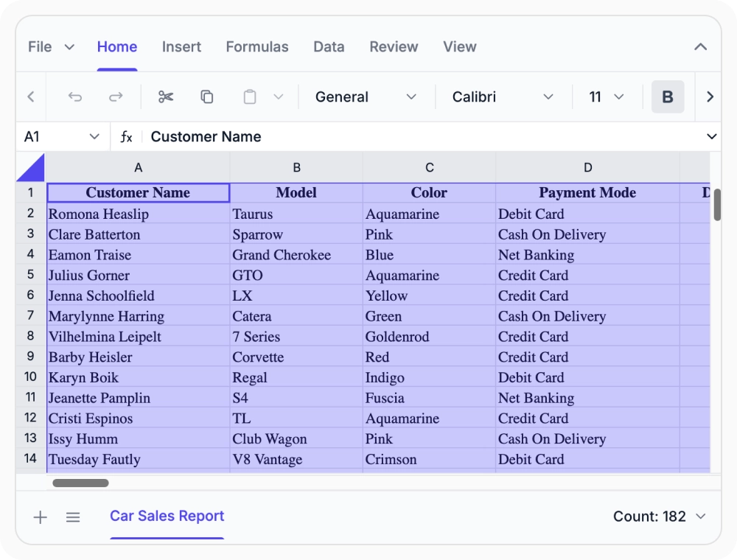The height and width of the screenshot is (560, 737).
Task: Switch to the Review tab
Action: click(394, 46)
